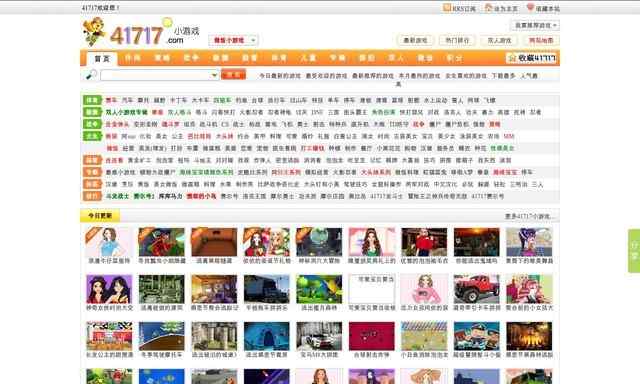The width and height of the screenshot is (640, 384).
Task: Click the red 网站地图 button
Action: (541, 40)
